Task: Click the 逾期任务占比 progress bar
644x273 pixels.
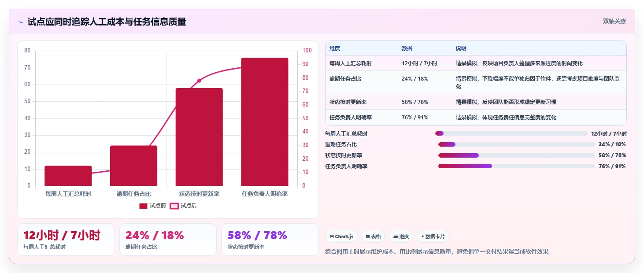Action: click(517, 144)
